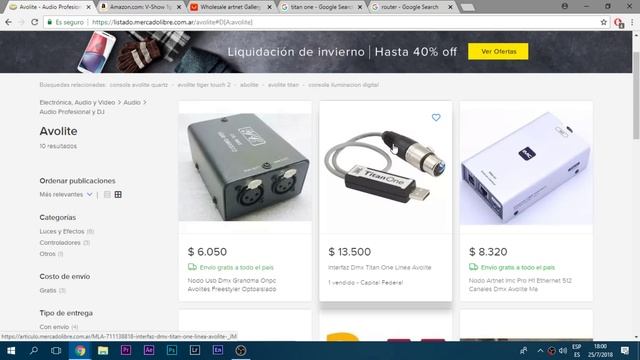Click Ver Ofertas button in banner
Screen dimensions: 640x360
(x=498, y=51)
